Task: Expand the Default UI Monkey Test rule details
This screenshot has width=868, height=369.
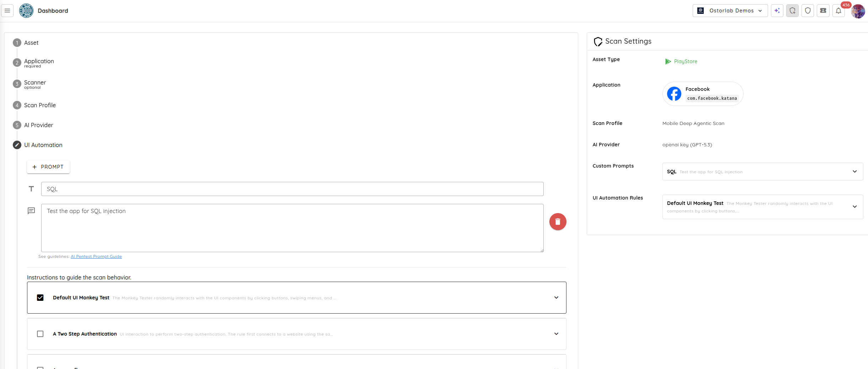Action: 556,298
